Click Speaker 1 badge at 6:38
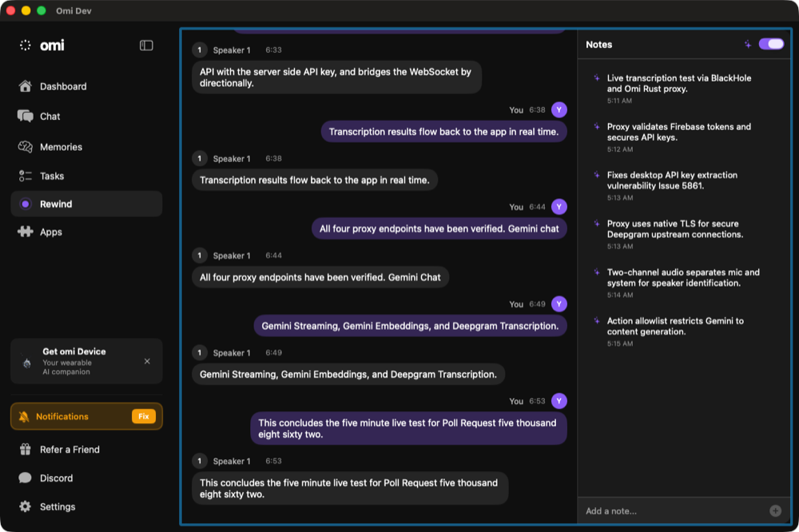The width and height of the screenshot is (799, 532). coord(199,158)
